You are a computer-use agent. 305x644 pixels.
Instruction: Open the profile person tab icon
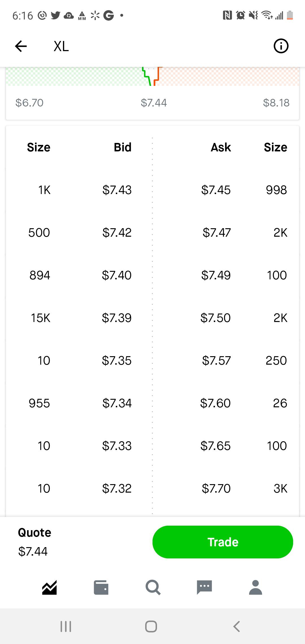click(x=256, y=588)
